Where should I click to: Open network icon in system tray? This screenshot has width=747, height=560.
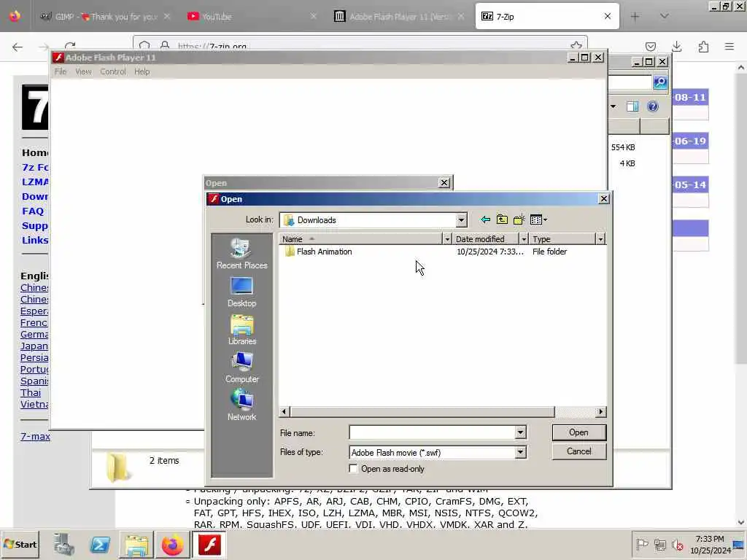tap(659, 544)
